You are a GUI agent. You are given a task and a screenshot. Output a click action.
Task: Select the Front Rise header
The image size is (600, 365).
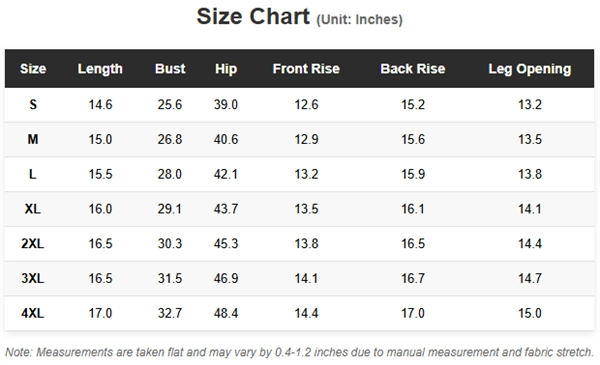tap(306, 69)
